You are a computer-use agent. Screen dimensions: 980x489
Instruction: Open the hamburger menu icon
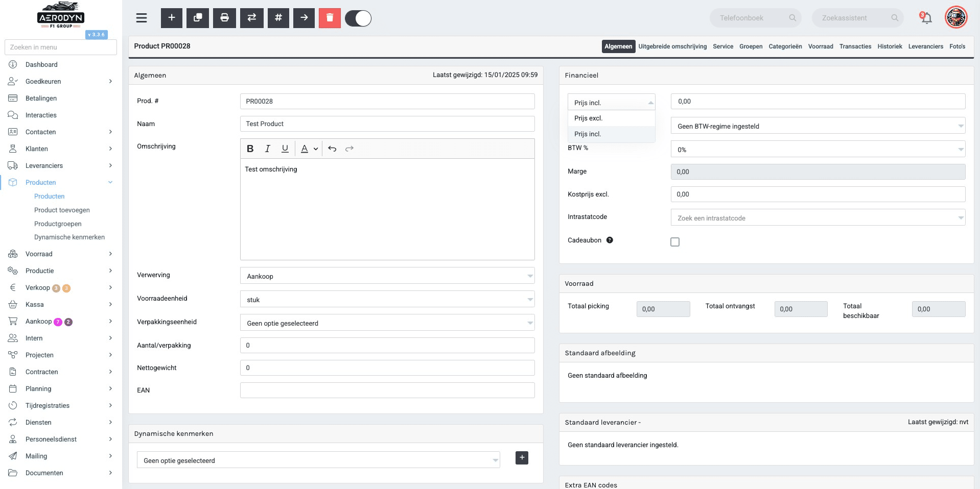(142, 18)
